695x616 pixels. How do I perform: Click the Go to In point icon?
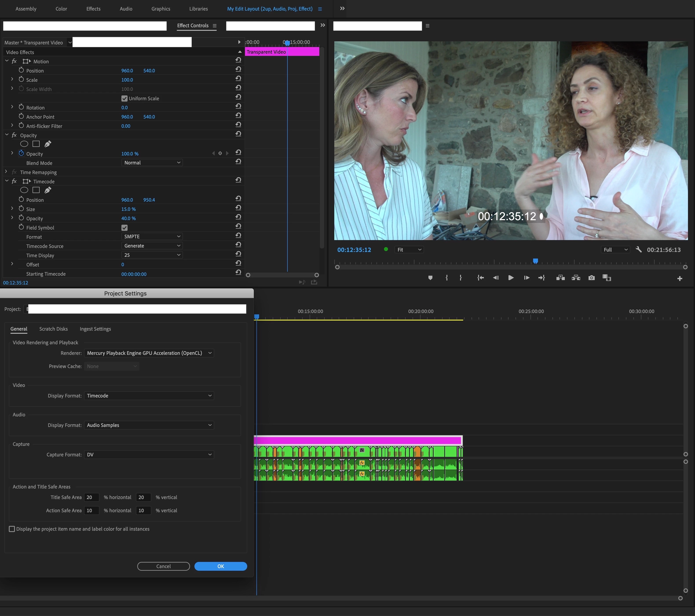coord(480,278)
